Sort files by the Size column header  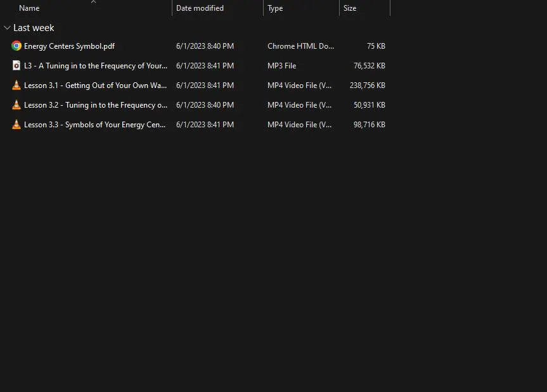(x=350, y=8)
